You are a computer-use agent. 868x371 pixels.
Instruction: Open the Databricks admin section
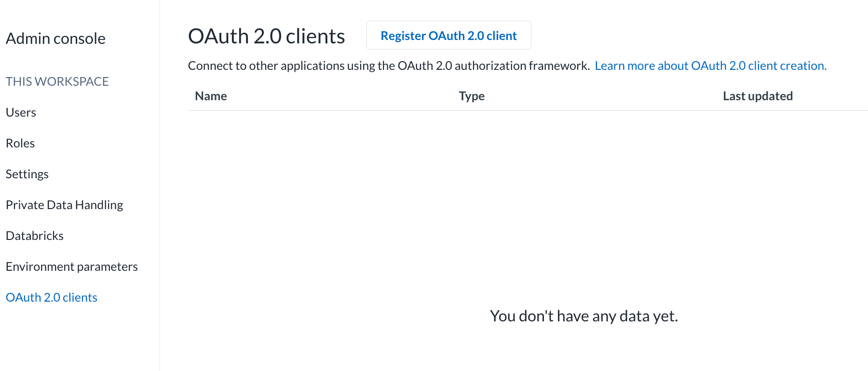point(35,236)
